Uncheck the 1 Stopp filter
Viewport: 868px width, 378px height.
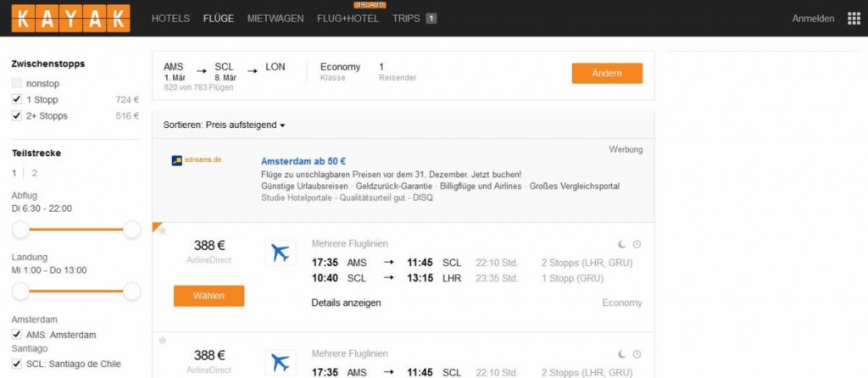17,100
